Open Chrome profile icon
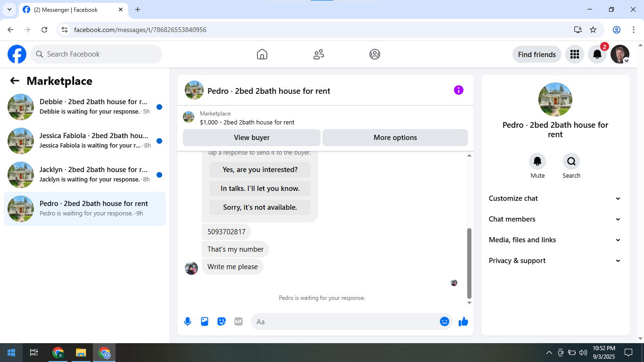The image size is (644, 362). 617,30
